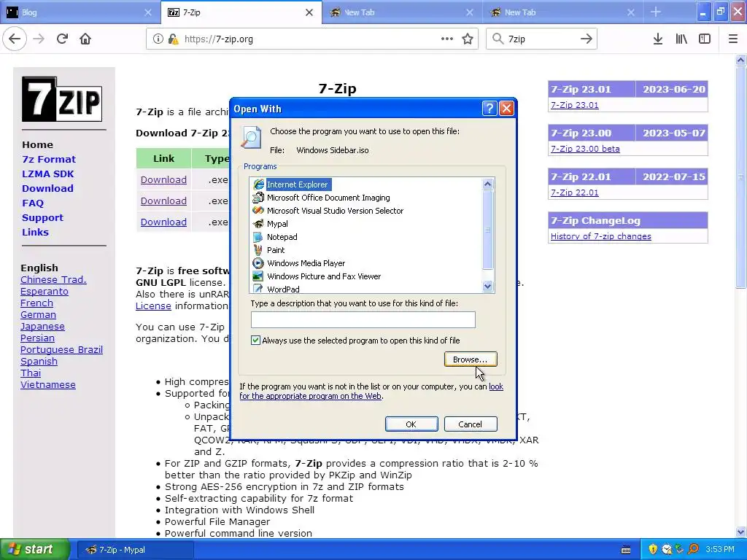Click the 7zip search box

click(x=541, y=39)
